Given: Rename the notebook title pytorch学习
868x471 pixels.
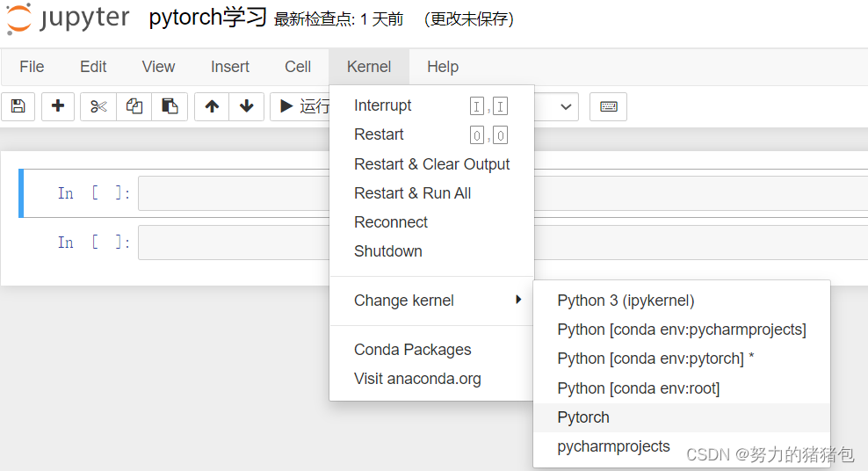Looking at the screenshot, I should tap(207, 18).
